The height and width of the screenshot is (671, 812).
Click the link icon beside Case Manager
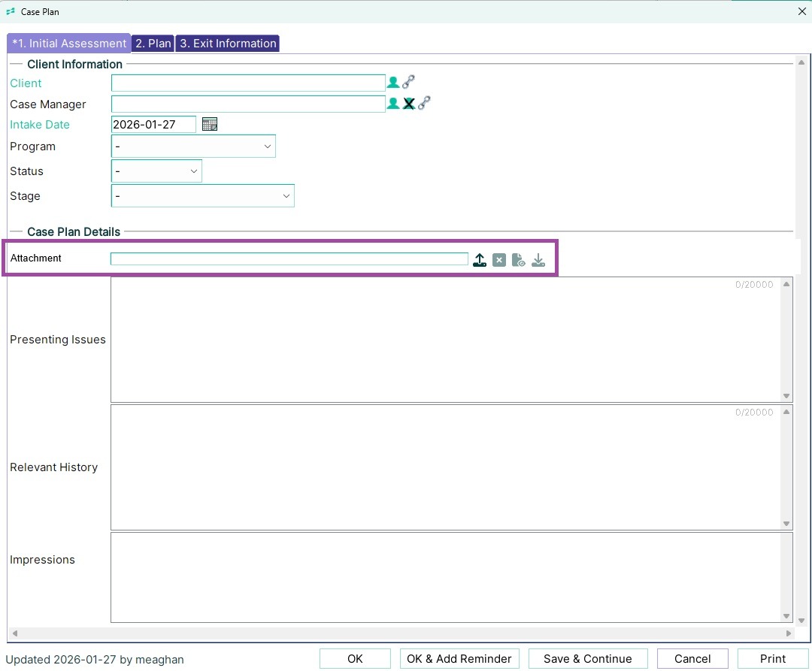(x=424, y=104)
